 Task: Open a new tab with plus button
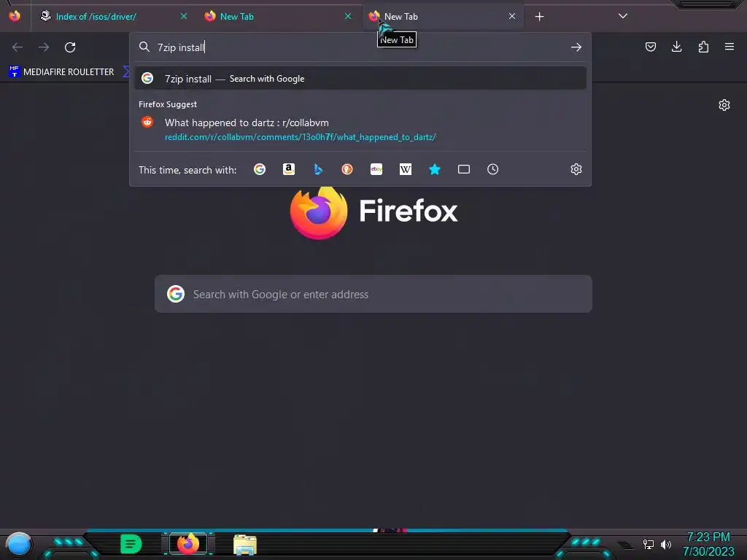539,17
